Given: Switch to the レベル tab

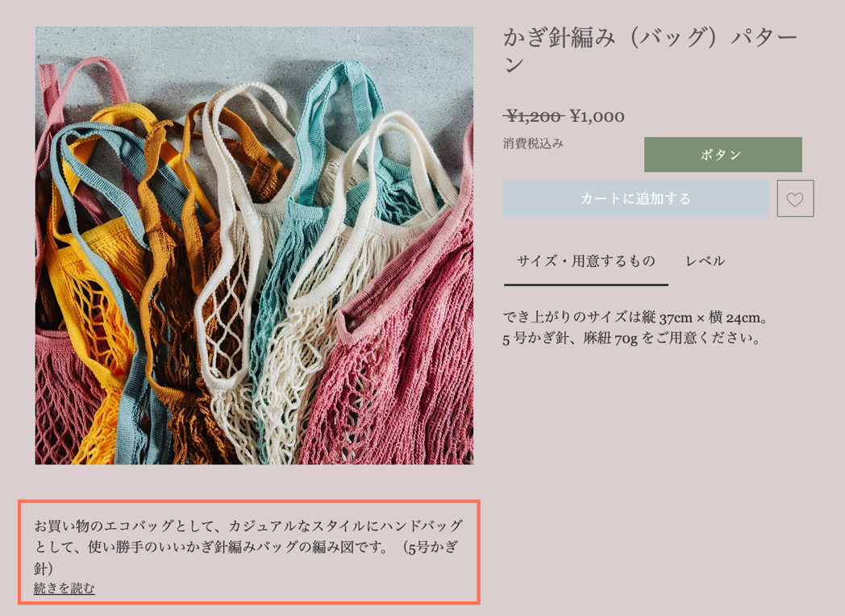Looking at the screenshot, I should tap(705, 261).
